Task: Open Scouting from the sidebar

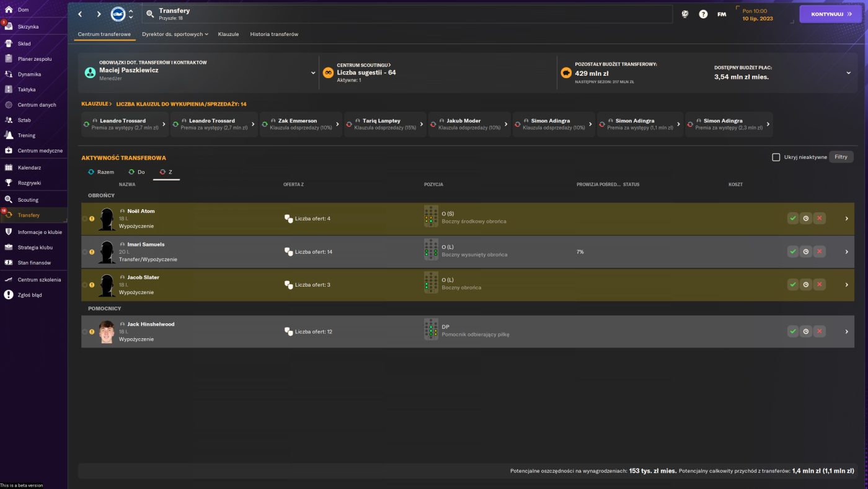Action: [28, 200]
